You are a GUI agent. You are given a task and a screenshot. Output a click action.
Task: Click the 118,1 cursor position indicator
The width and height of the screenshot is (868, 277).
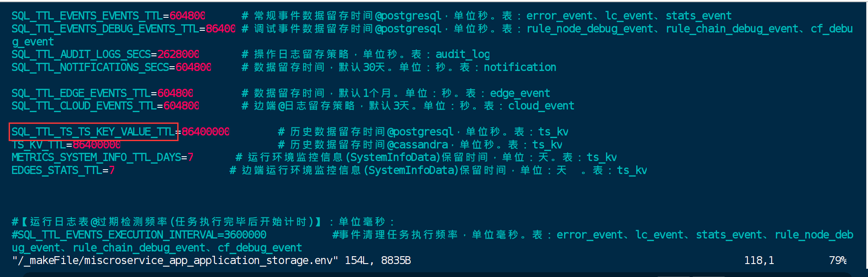point(759,261)
